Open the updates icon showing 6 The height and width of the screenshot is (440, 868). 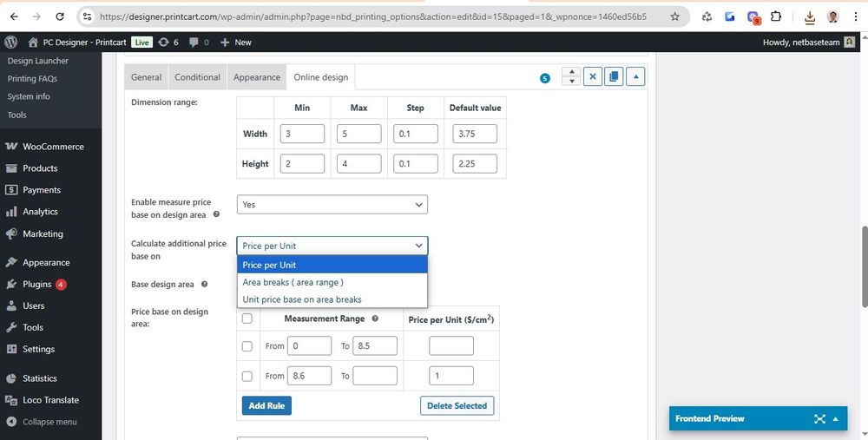coord(168,42)
